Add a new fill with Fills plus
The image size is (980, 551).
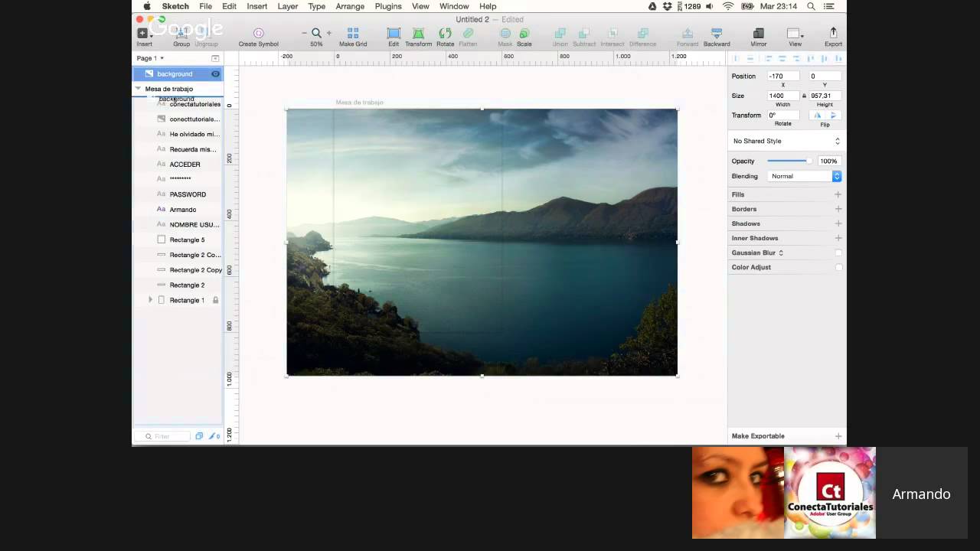coord(838,194)
